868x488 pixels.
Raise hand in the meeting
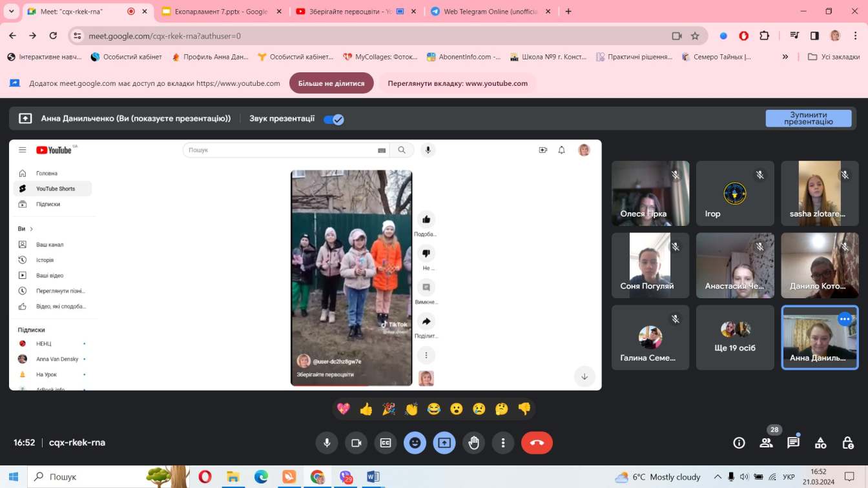[474, 443]
